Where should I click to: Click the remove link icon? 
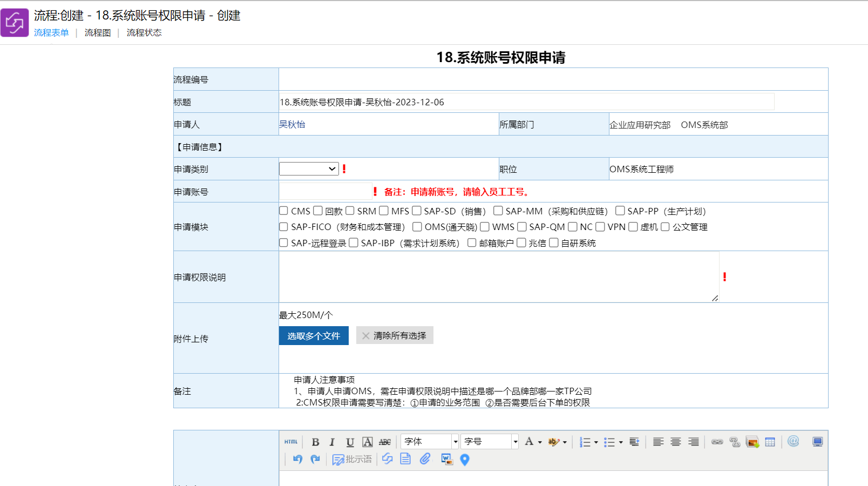tap(735, 442)
